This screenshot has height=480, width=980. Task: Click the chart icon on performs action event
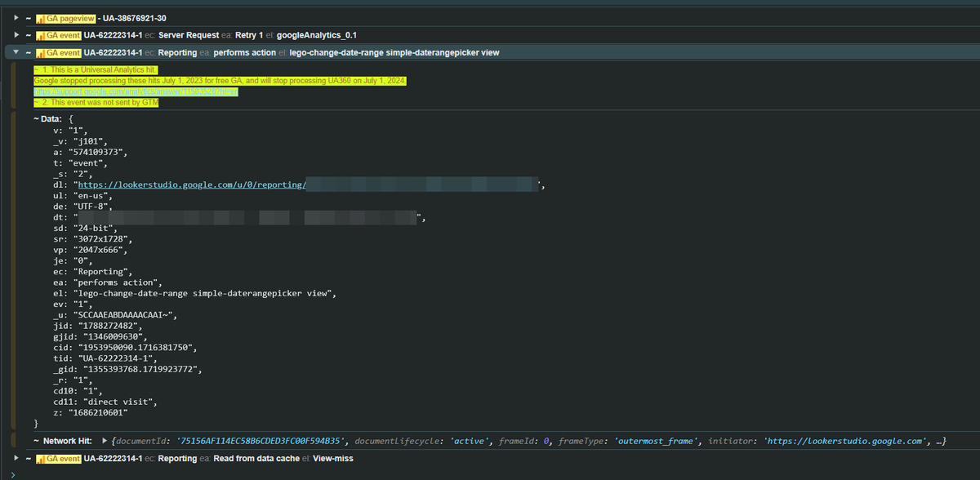tap(42, 52)
